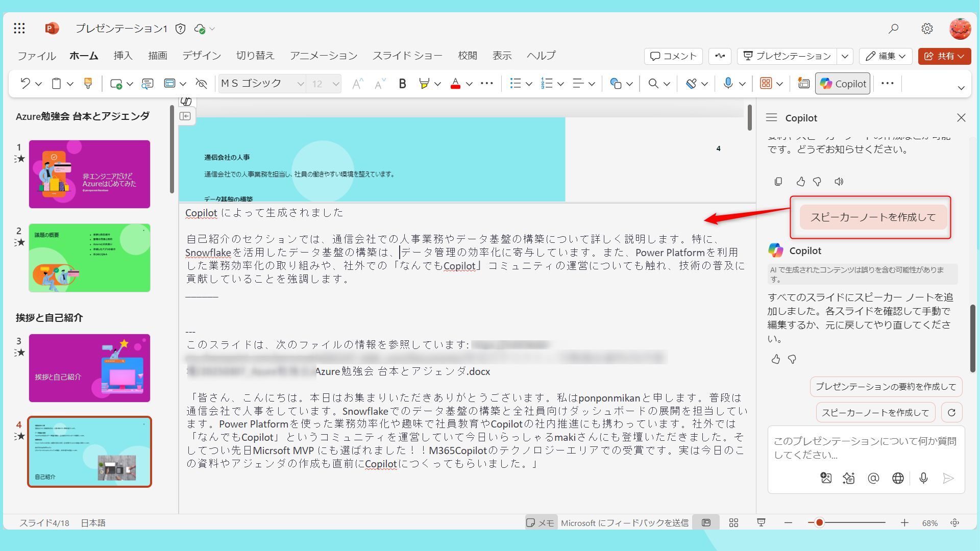Toggle the Copilot pane button in ribbon
Image resolution: width=980 pixels, height=551 pixels.
(843, 84)
